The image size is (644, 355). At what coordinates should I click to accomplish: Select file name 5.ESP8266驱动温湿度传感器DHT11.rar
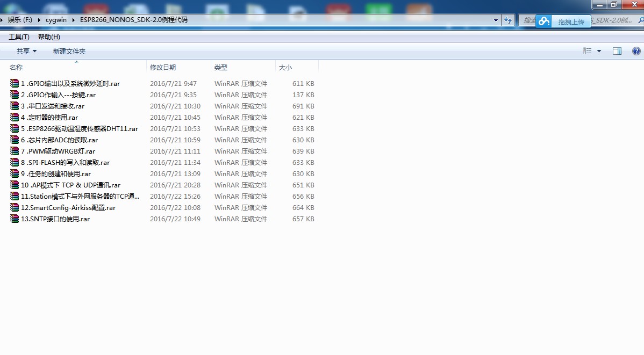point(80,128)
